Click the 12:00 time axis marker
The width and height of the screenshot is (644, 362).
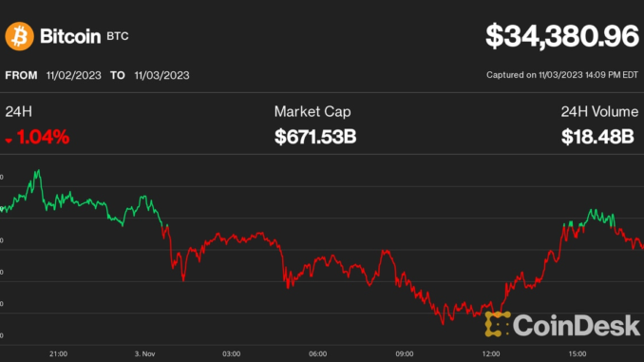pyautogui.click(x=491, y=353)
